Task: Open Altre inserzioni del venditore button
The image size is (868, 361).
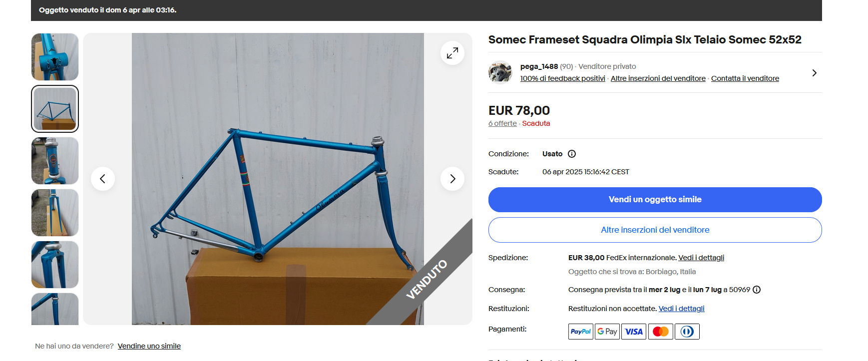Action: point(655,230)
